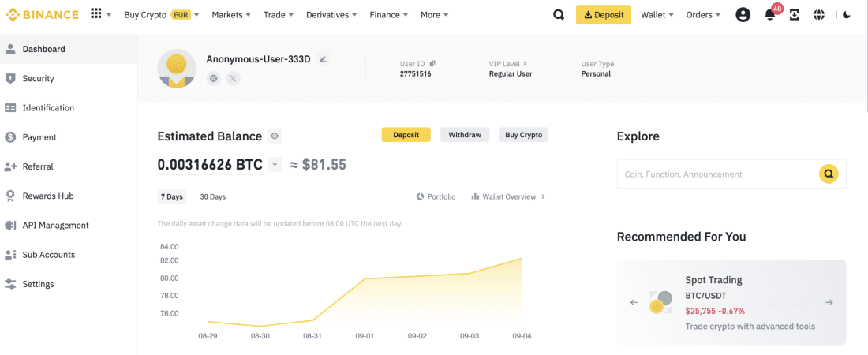Click the Binance logo
This screenshot has width=868, height=355.
point(43,14)
